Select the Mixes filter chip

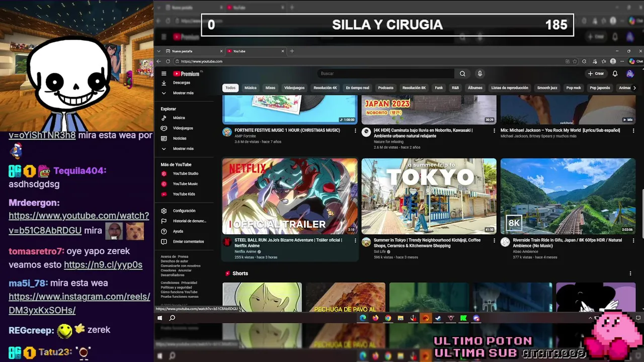click(x=270, y=88)
